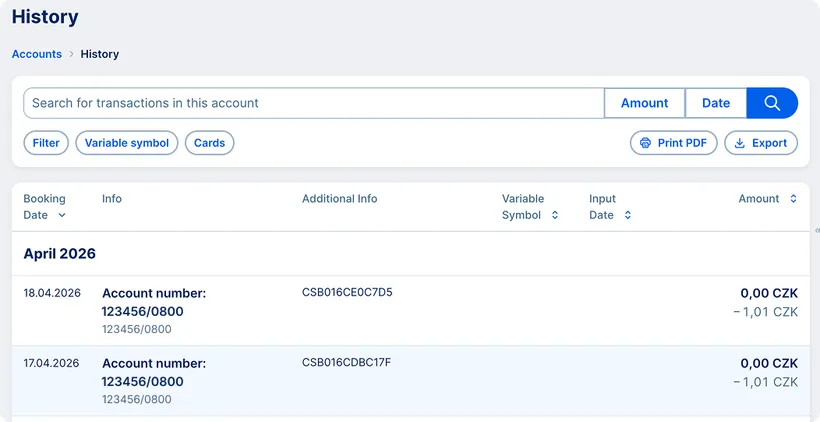Sort by Input Date arrows
The height and width of the screenshot is (422, 820).
coord(628,215)
